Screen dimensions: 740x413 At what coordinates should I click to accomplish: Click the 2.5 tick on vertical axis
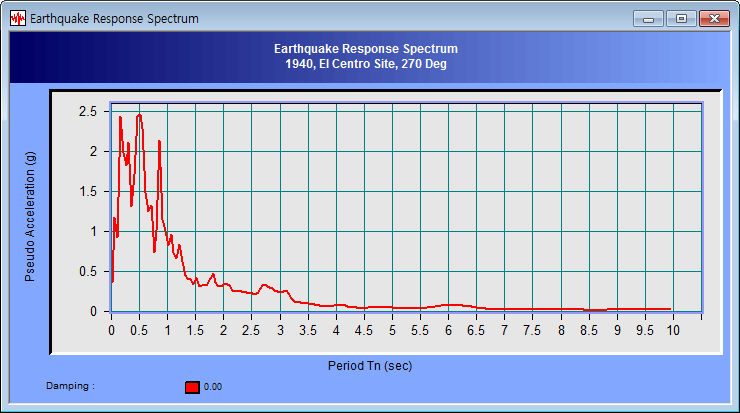click(x=87, y=112)
